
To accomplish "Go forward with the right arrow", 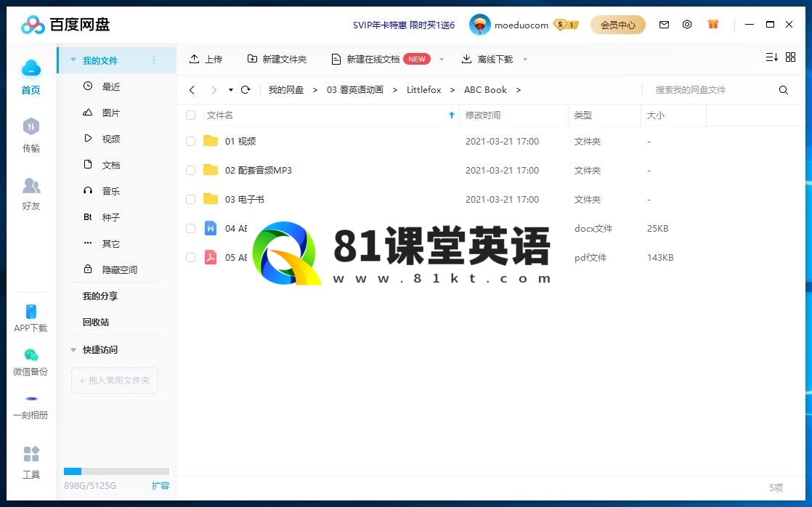I will [x=214, y=90].
